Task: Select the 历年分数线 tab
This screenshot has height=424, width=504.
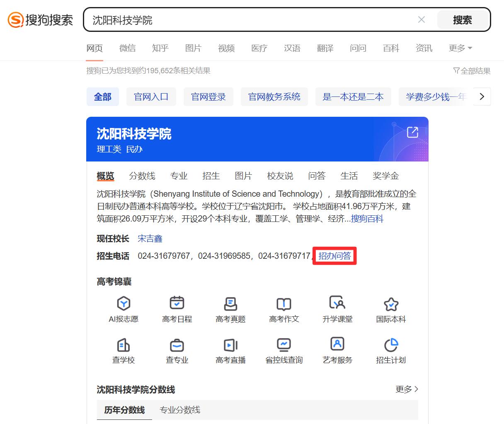Action: [124, 410]
